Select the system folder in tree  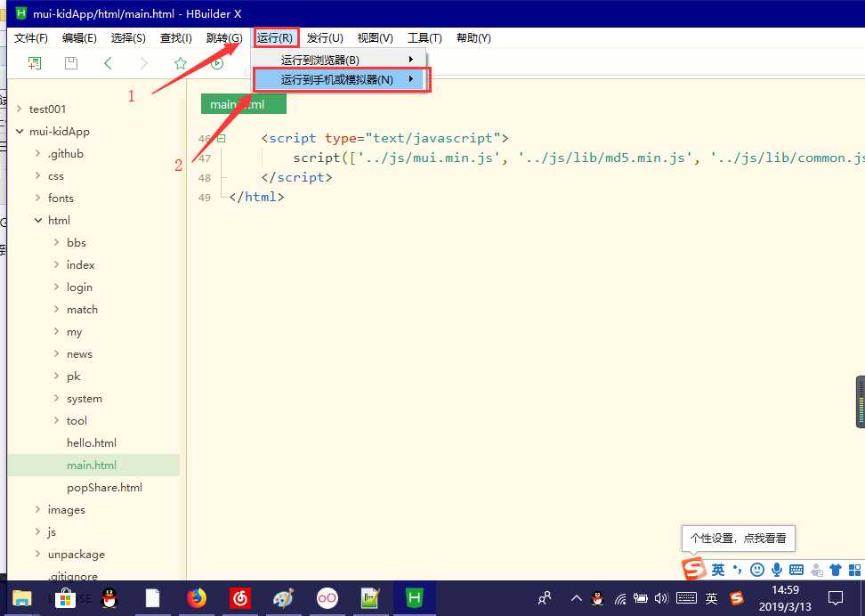tap(85, 399)
